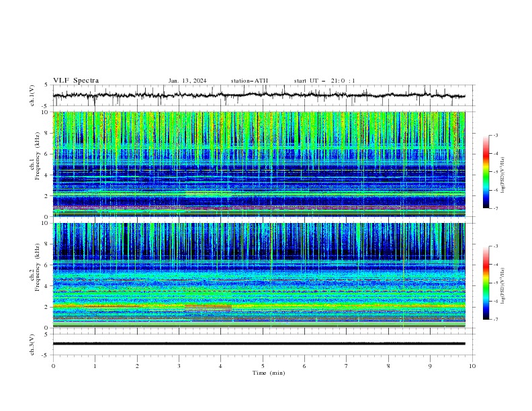Click the "station=ATH" header label
The width and height of the screenshot is (532, 411).
[x=249, y=81]
